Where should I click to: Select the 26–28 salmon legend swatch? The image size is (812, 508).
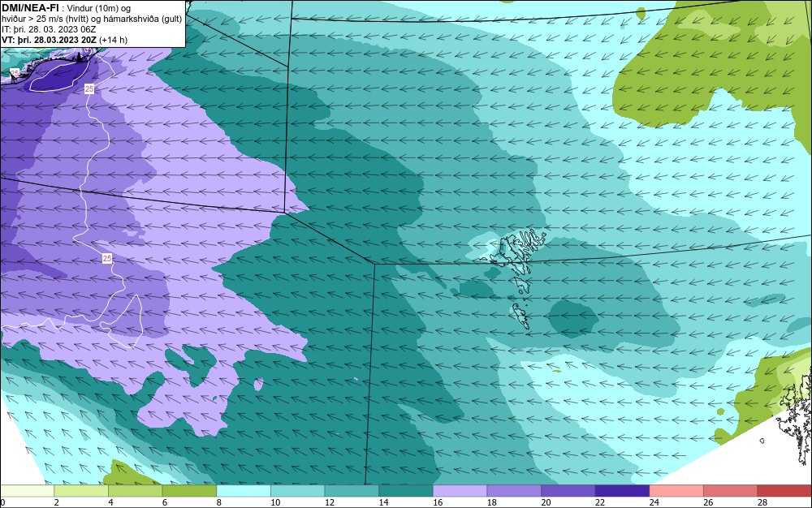tap(731, 491)
